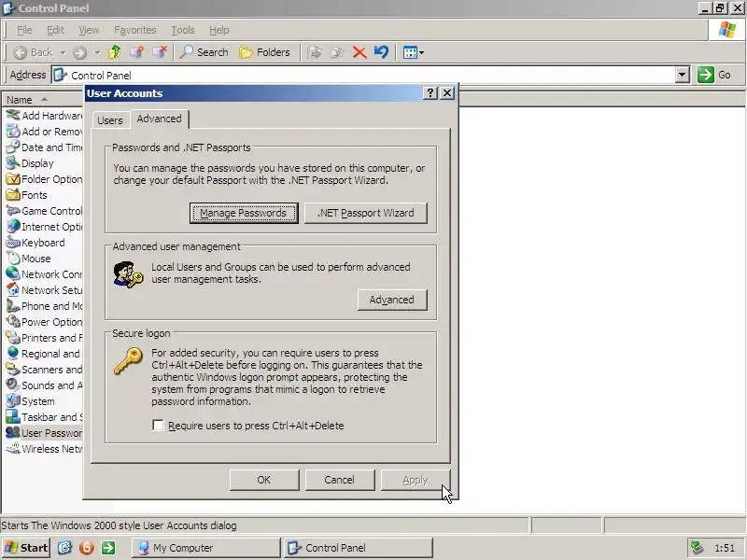Select the Network Connections icon
This screenshot has width=747, height=560.
coord(13,274)
